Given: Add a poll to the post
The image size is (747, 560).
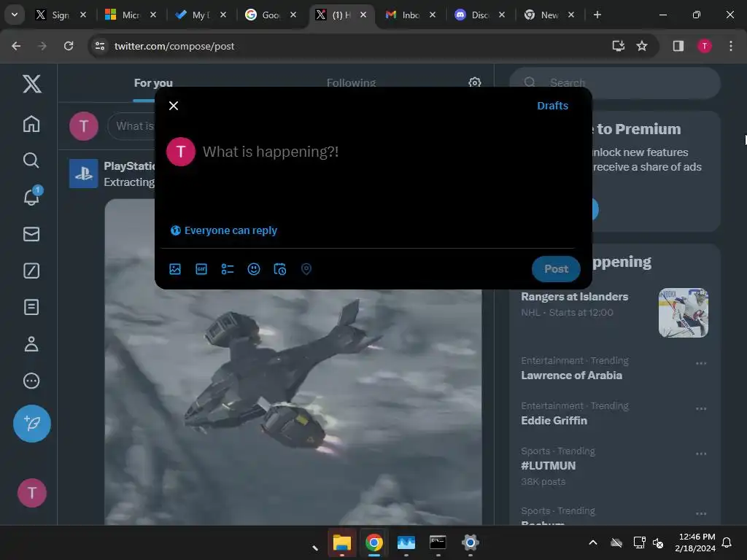Looking at the screenshot, I should tap(228, 269).
